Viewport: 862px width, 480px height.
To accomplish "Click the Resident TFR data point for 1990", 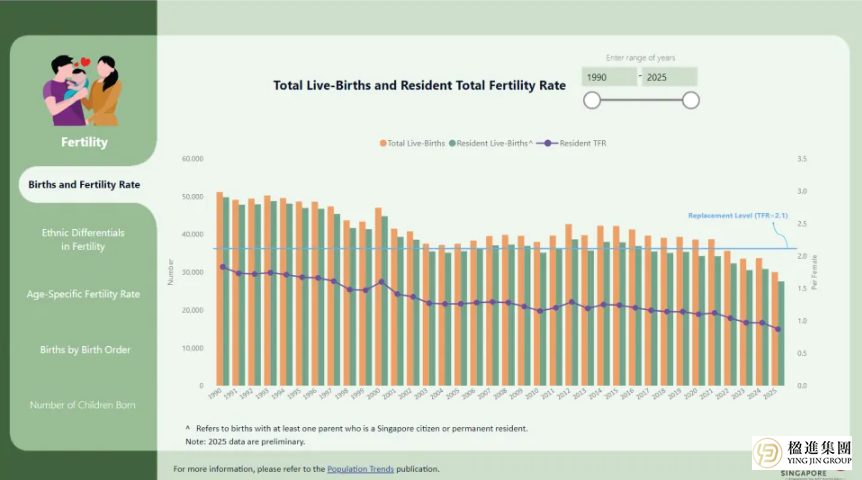I will pyautogui.click(x=222, y=267).
